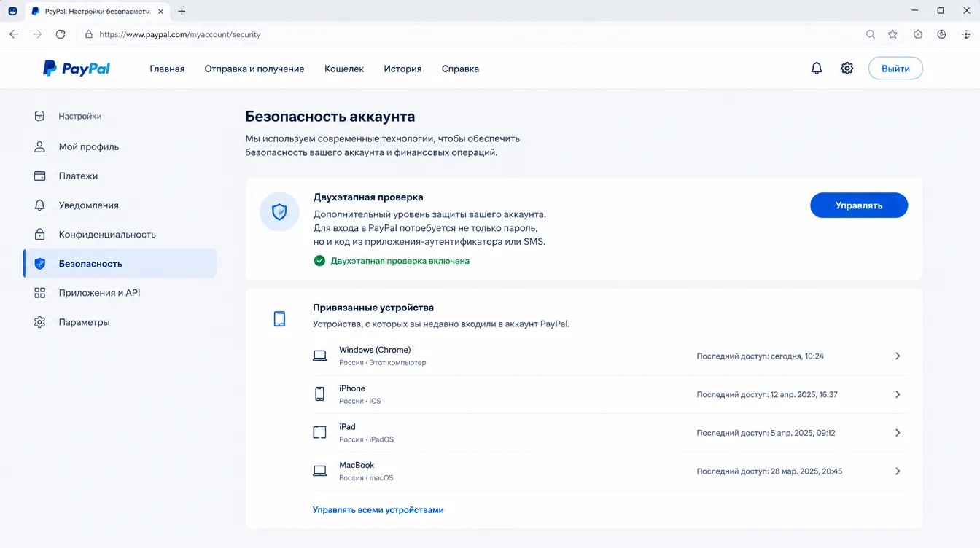
Task: Open the Отправка и получение menu
Action: pos(254,68)
